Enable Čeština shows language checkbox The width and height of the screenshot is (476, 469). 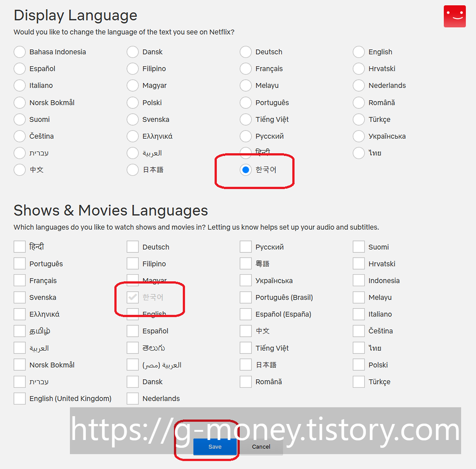point(359,331)
